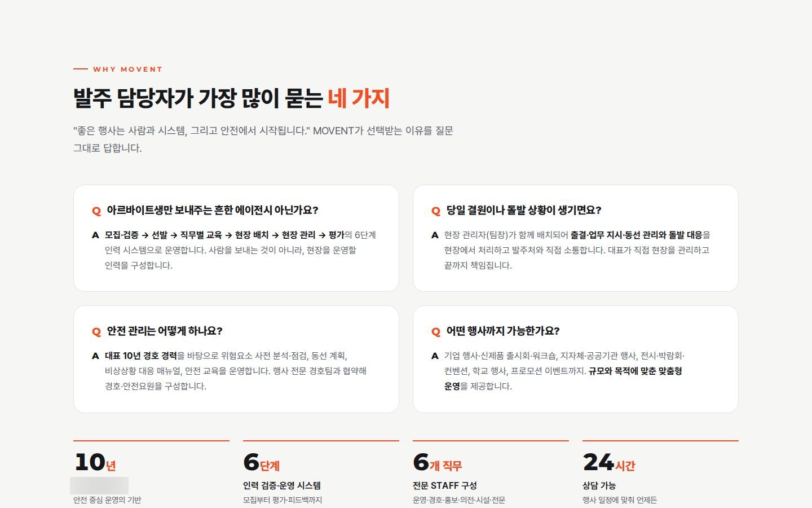Viewport: 812px width, 508px height.
Task: Select the question "아르바이트생만 보내주는 흔한 에이전시 아닌가요?"
Action: [x=213, y=211]
